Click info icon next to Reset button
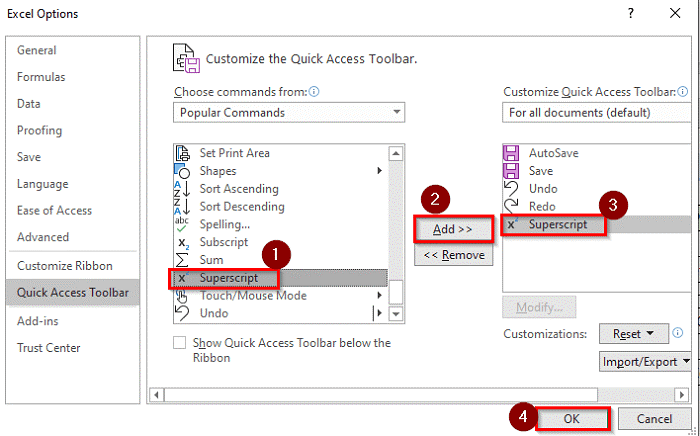The width and height of the screenshot is (700, 436). (678, 333)
